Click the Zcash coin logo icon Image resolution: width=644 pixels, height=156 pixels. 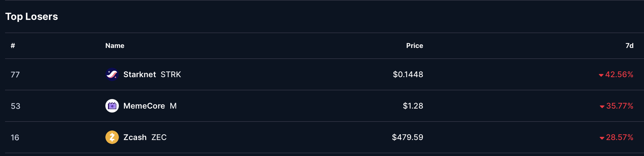point(112,137)
